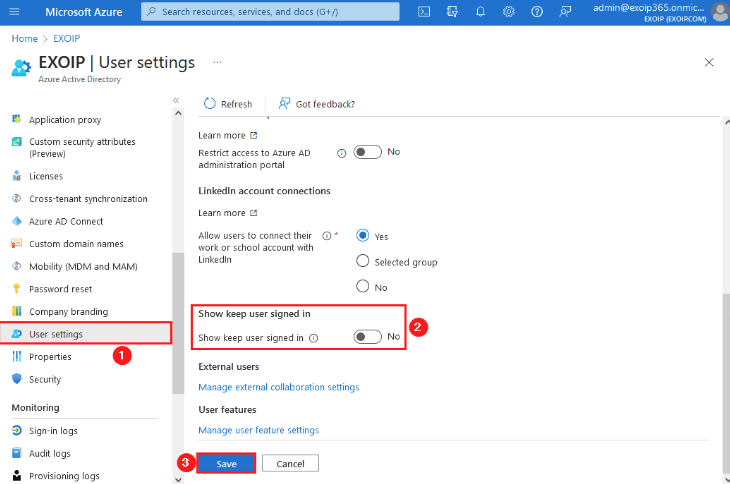Viewport: 730px width, 484px height.
Task: Select the Selected group radio option
Action: coord(363,261)
